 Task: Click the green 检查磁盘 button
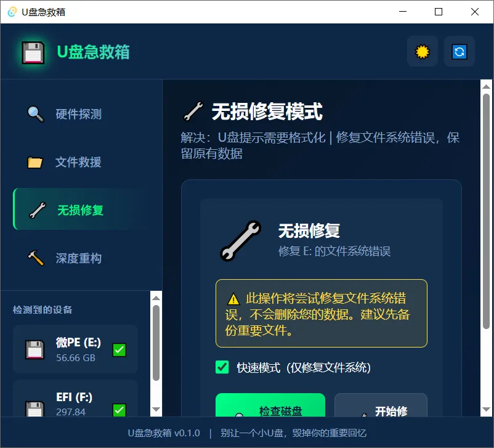pyautogui.click(x=270, y=405)
